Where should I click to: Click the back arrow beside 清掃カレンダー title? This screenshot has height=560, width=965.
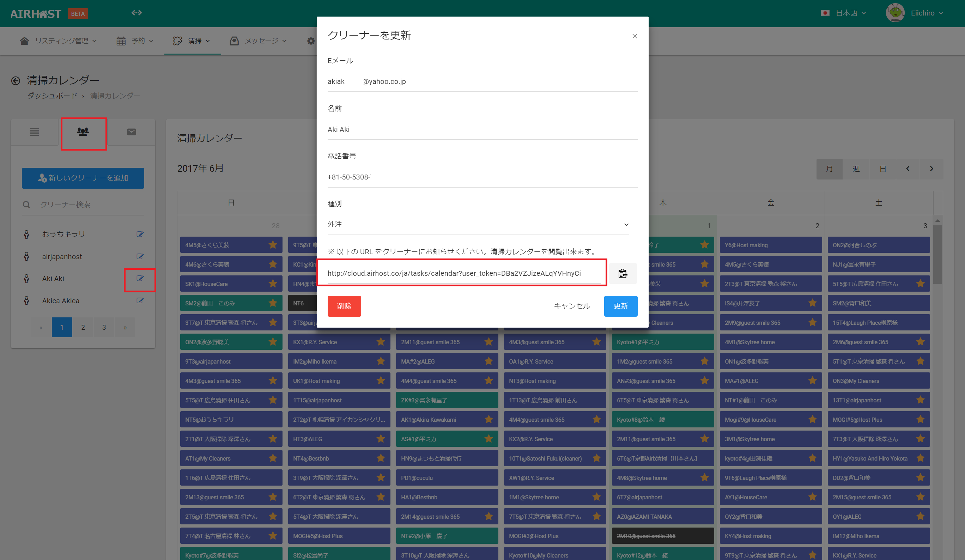pyautogui.click(x=16, y=80)
